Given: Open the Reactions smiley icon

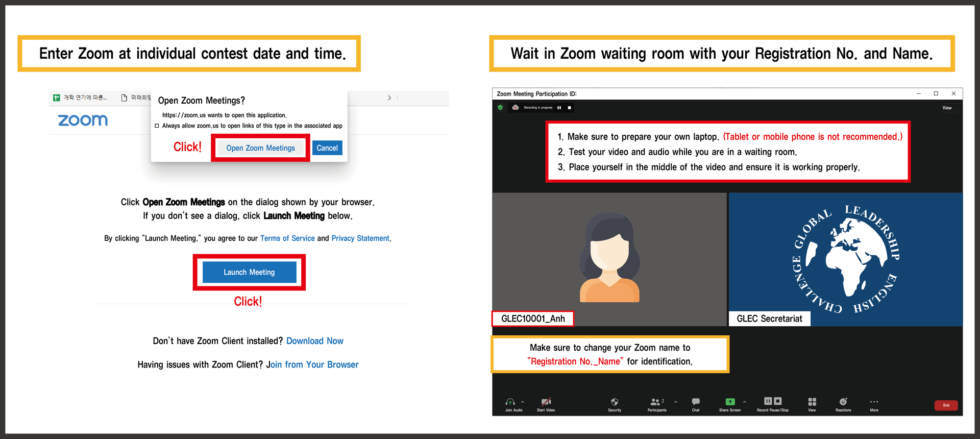Looking at the screenshot, I should (x=843, y=402).
